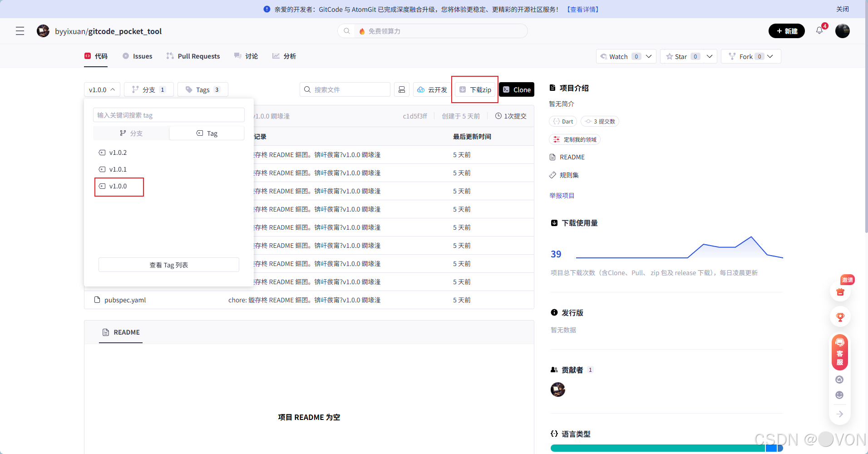The height and width of the screenshot is (454, 868).
Task: Open the Pull Requests tab
Action: 193,56
